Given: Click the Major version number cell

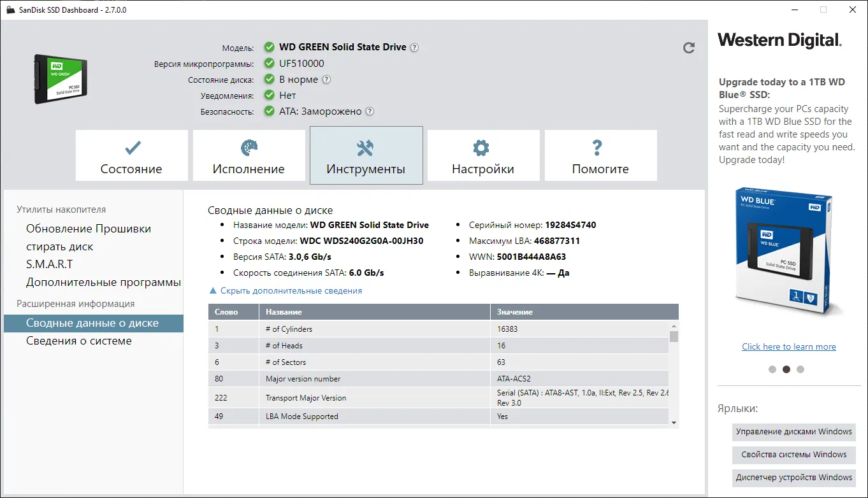Looking at the screenshot, I should [x=375, y=379].
